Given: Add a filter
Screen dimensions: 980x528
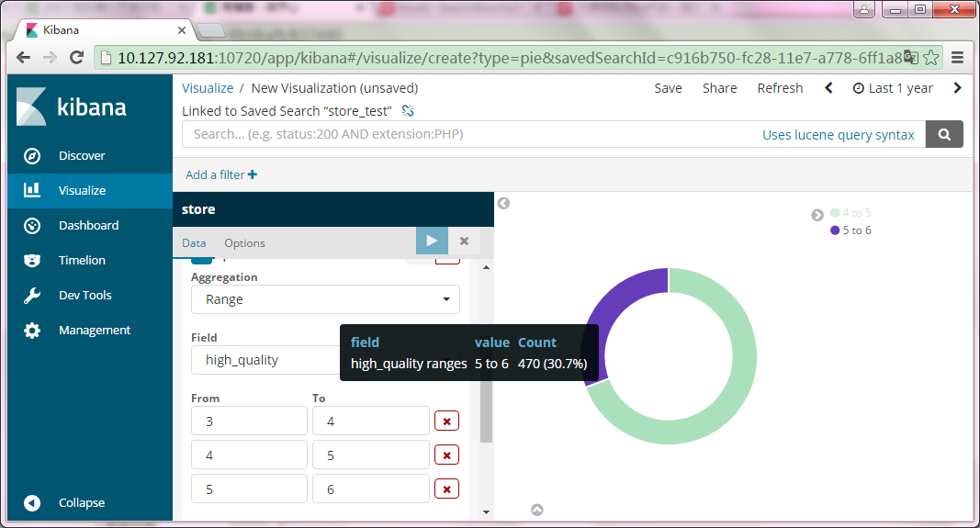Looking at the screenshot, I should (221, 175).
